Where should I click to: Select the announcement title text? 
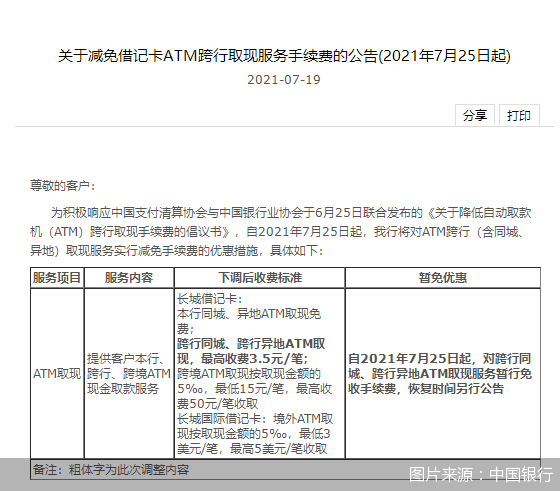(x=284, y=56)
